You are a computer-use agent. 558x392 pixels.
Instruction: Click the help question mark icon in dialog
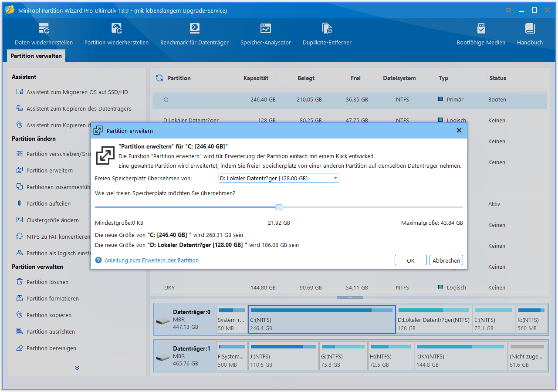[98, 260]
